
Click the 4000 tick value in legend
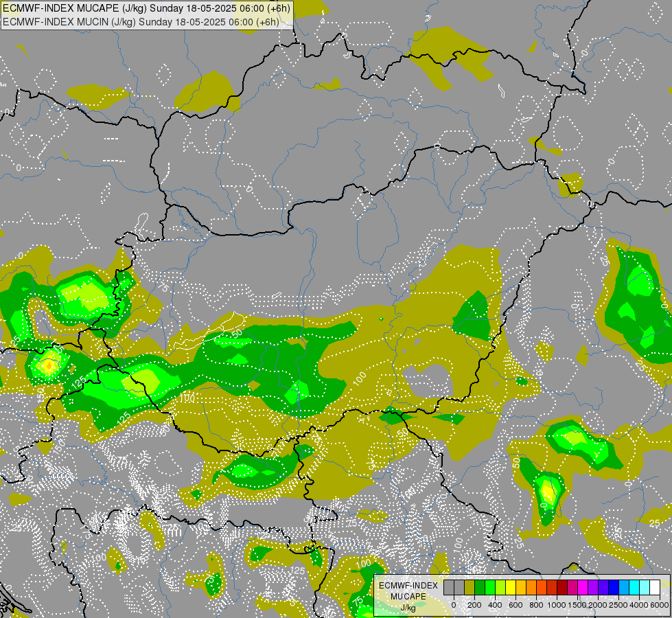pyautogui.click(x=639, y=605)
